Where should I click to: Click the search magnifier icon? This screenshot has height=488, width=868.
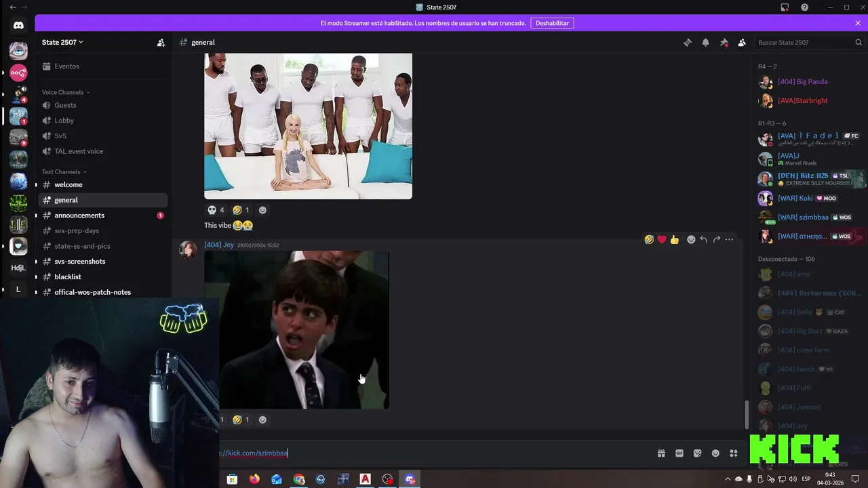pyautogui.click(x=859, y=42)
